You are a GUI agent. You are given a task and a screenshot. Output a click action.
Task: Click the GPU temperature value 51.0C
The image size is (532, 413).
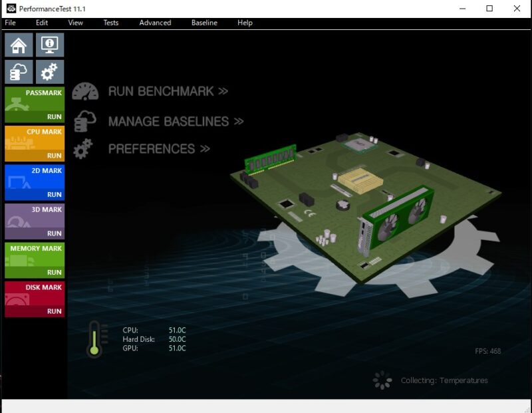click(178, 348)
